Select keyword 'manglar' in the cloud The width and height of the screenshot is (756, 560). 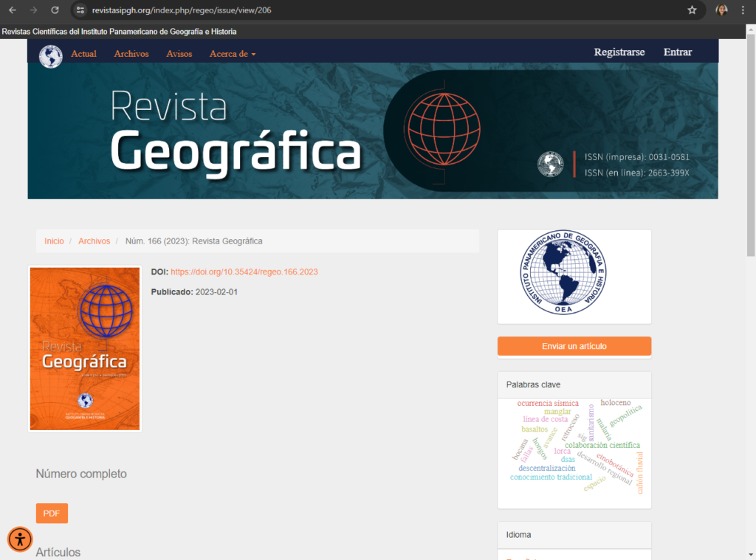(557, 411)
